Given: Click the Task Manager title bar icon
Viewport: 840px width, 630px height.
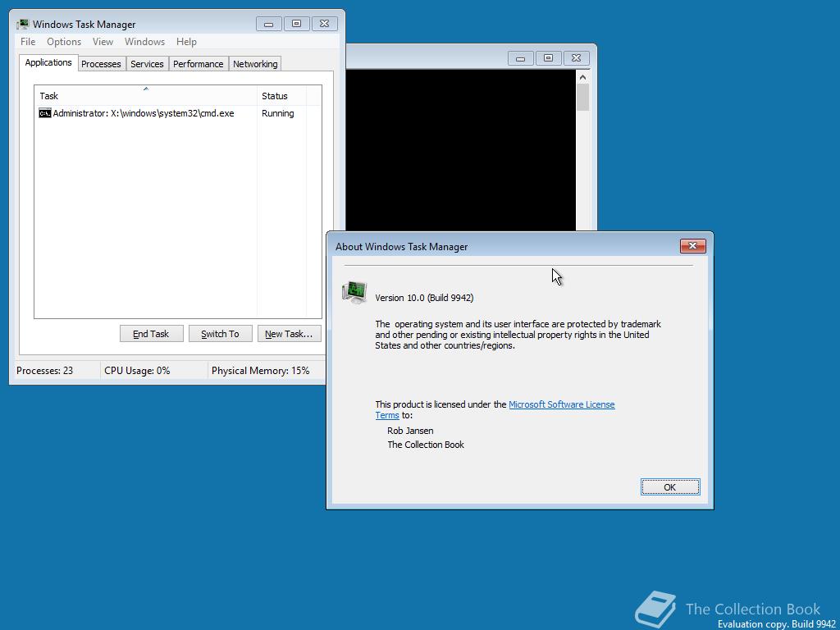Looking at the screenshot, I should (22, 24).
